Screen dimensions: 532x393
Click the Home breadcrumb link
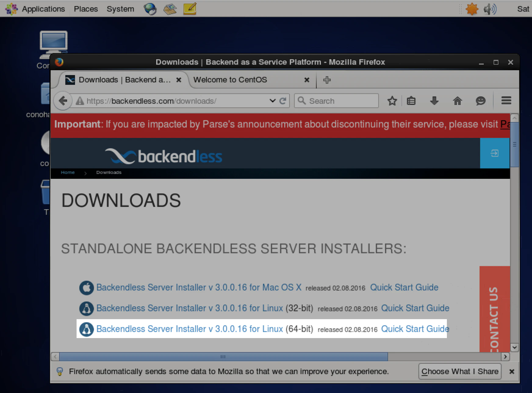pyautogui.click(x=67, y=172)
